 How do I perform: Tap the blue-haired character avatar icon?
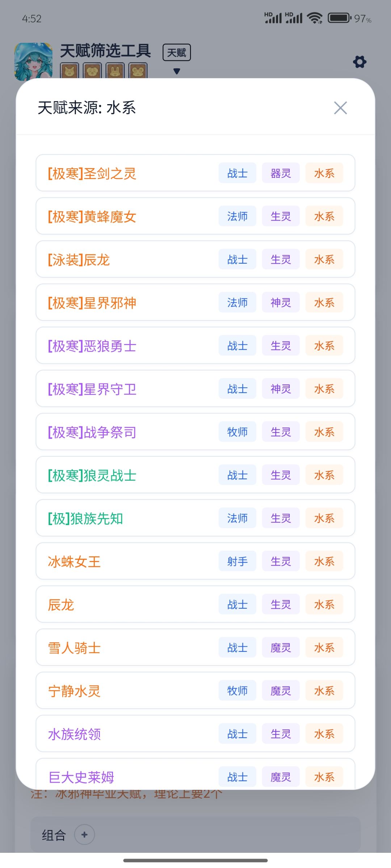(33, 61)
